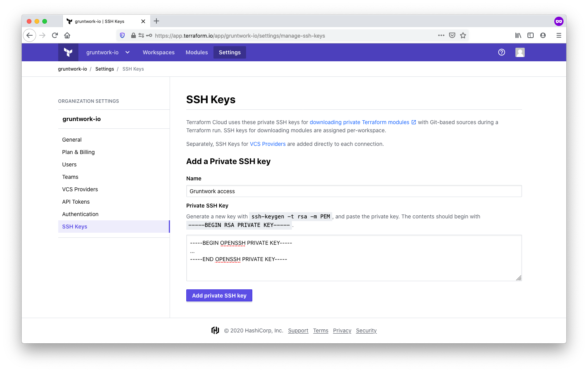The height and width of the screenshot is (372, 588).
Task: Click the saved-to-Pocket icon in the address bar
Action: (452, 35)
